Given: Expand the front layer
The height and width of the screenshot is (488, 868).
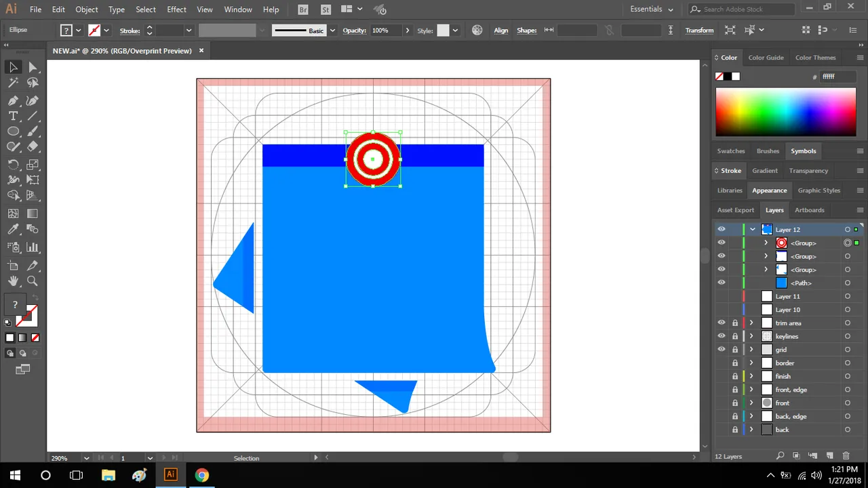Looking at the screenshot, I should 751,403.
